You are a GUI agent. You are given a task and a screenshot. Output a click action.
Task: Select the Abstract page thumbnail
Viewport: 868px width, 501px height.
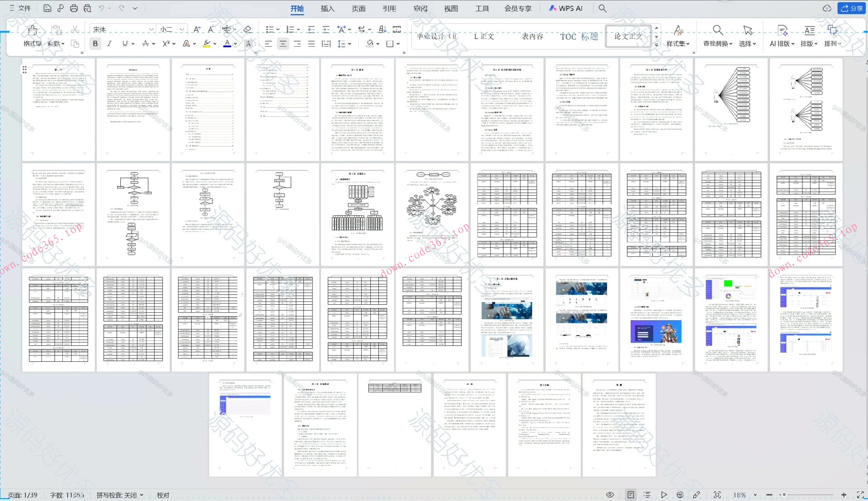(x=133, y=109)
